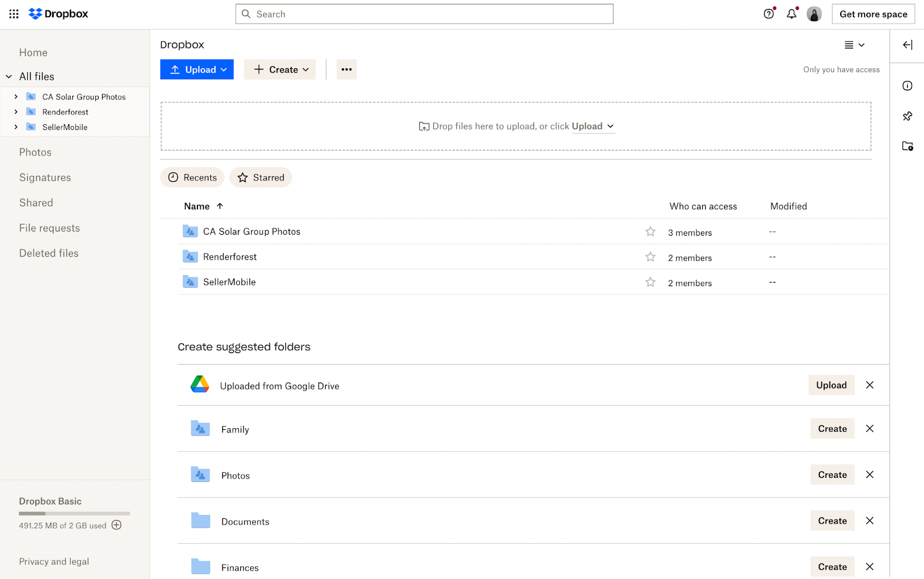Show the info details icon
The width and height of the screenshot is (924, 579).
click(x=908, y=86)
